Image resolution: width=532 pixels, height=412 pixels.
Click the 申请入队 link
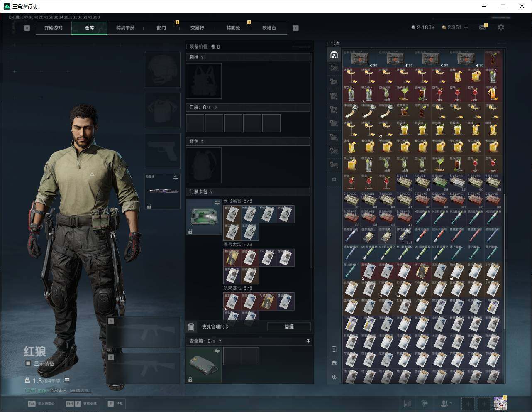[x=80, y=390]
